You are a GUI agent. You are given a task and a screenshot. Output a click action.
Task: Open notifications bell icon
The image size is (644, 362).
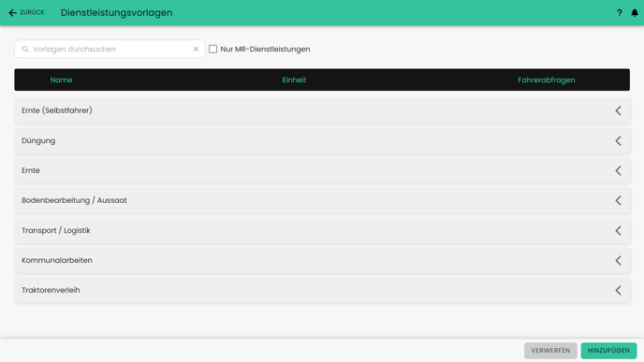(635, 13)
